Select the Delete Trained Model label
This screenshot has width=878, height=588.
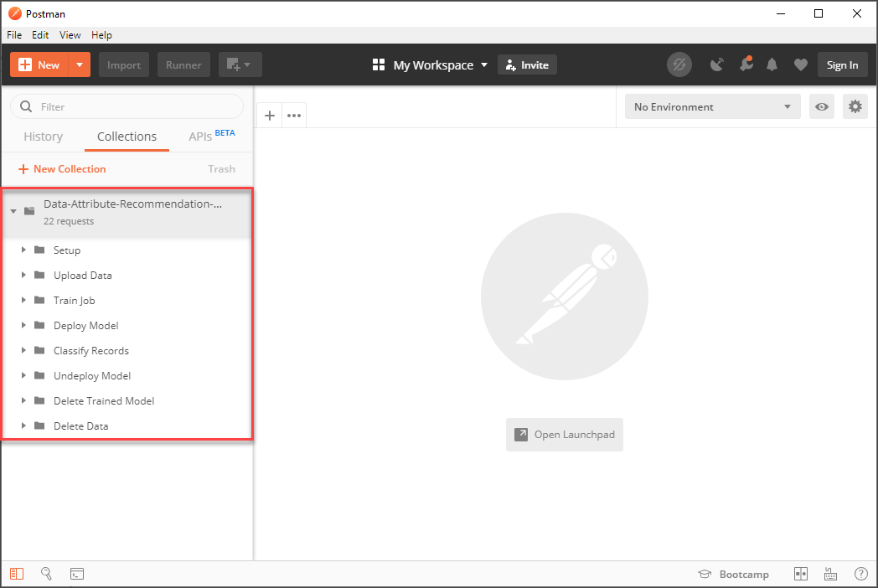click(104, 401)
